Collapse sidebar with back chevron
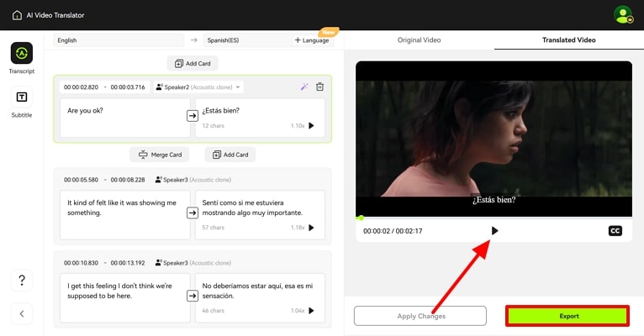The height and width of the screenshot is (336, 644). pyautogui.click(x=22, y=314)
